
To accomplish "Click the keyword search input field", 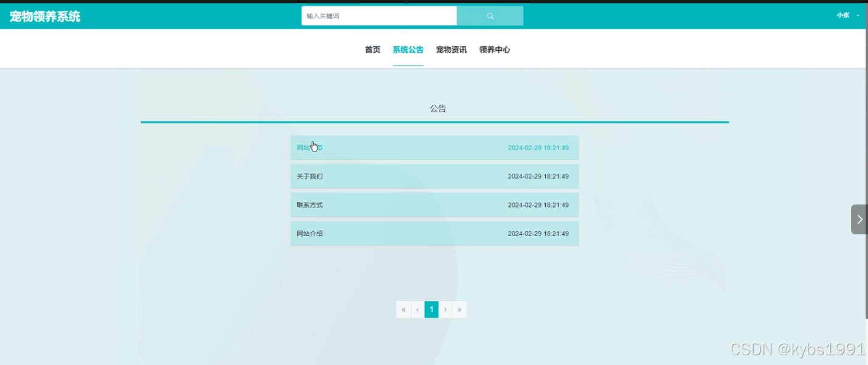I will (379, 16).
